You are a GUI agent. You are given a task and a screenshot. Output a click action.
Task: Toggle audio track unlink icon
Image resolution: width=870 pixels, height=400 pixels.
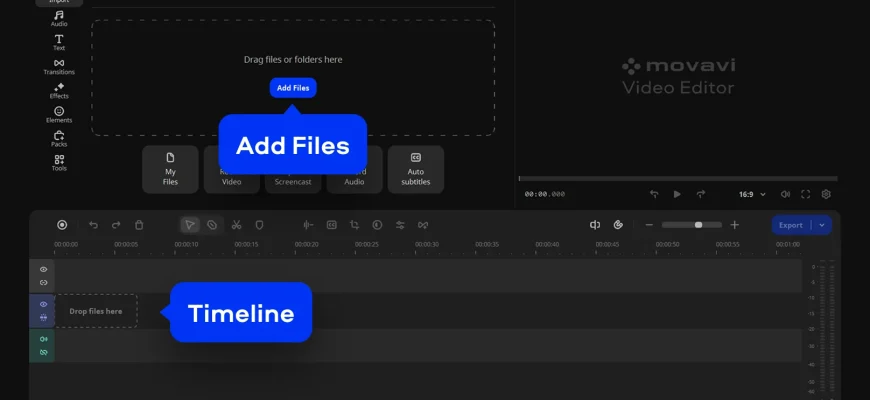43,352
